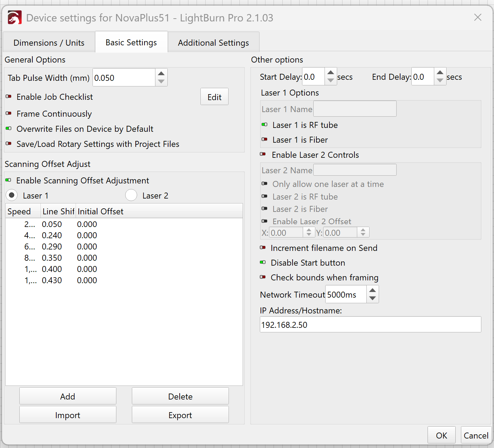Click the LightBurn app icon in title bar

(x=15, y=18)
